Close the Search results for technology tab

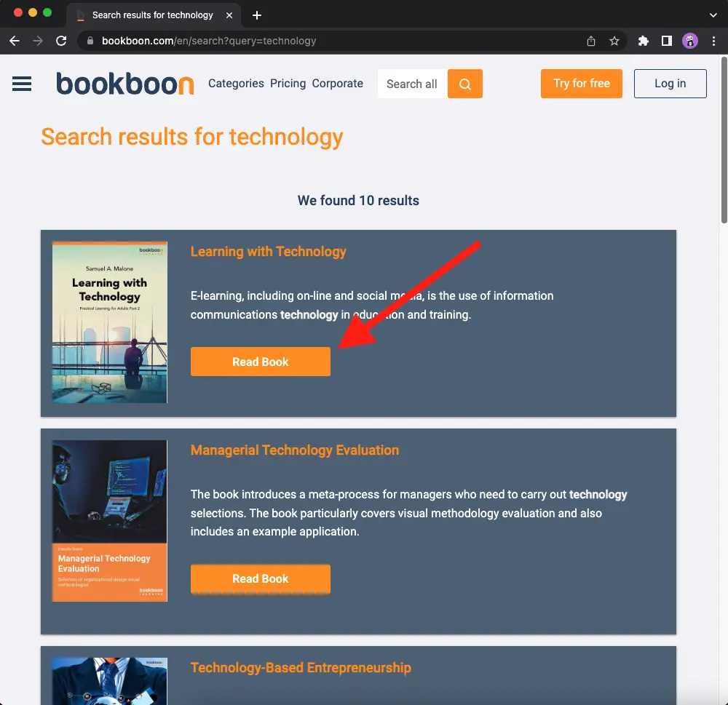coord(229,15)
